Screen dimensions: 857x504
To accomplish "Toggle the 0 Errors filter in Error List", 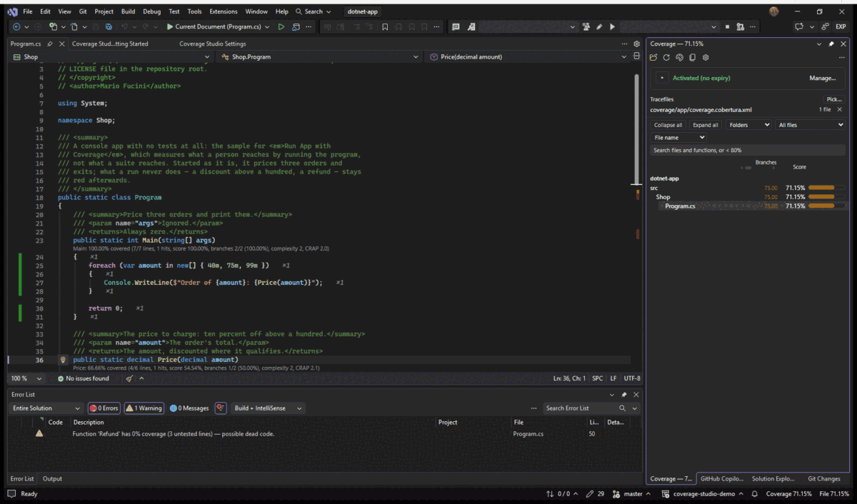I will point(104,408).
